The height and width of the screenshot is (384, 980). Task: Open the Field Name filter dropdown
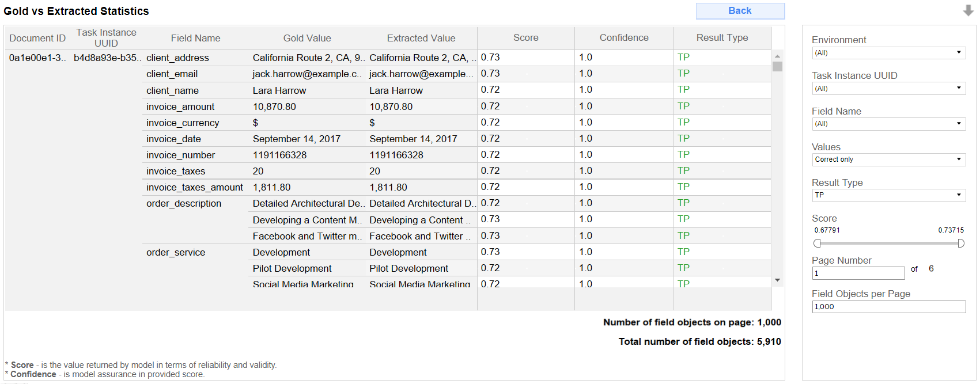point(889,124)
